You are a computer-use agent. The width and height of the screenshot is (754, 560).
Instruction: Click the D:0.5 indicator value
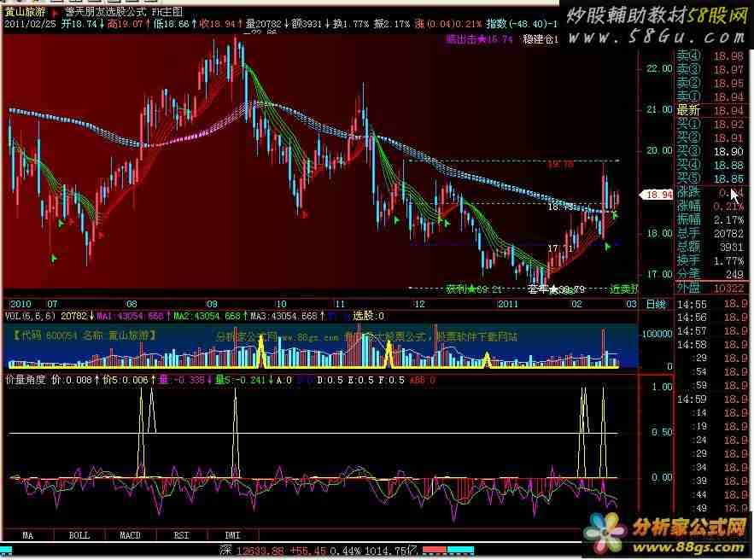click(x=330, y=380)
